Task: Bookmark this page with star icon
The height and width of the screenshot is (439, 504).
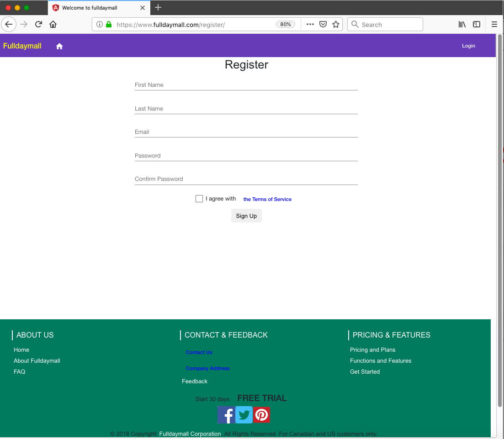Action: click(336, 25)
